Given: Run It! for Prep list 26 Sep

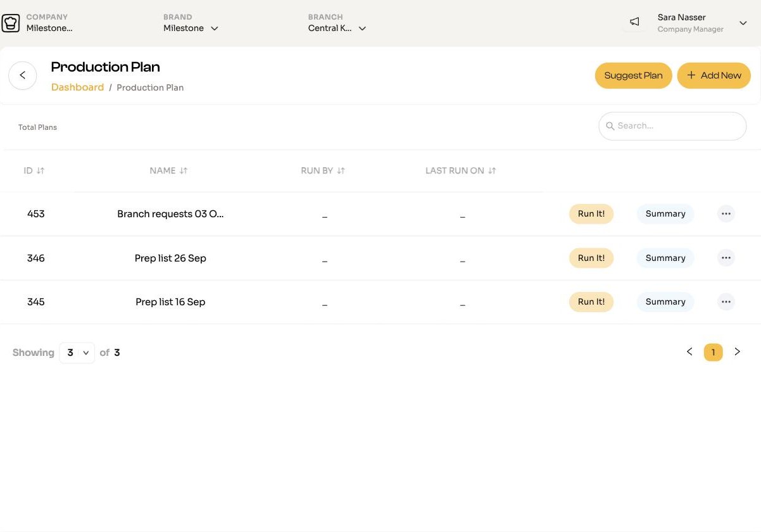Looking at the screenshot, I should tap(591, 258).
